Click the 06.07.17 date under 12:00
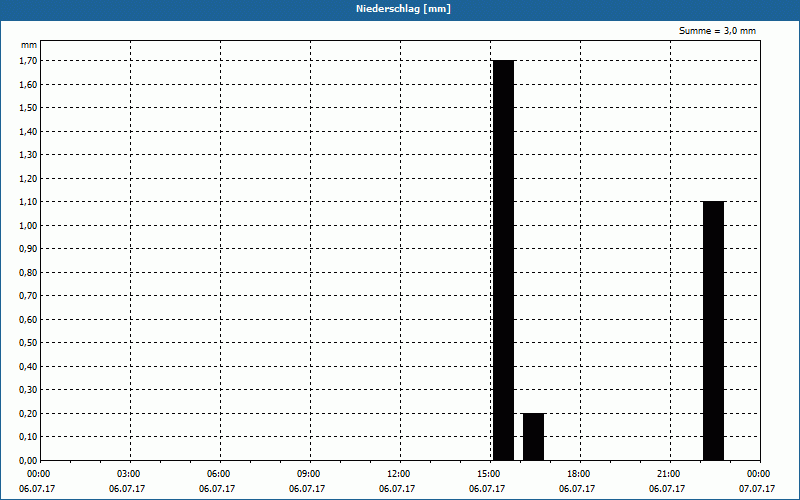The height and width of the screenshot is (500, 800). [397, 489]
